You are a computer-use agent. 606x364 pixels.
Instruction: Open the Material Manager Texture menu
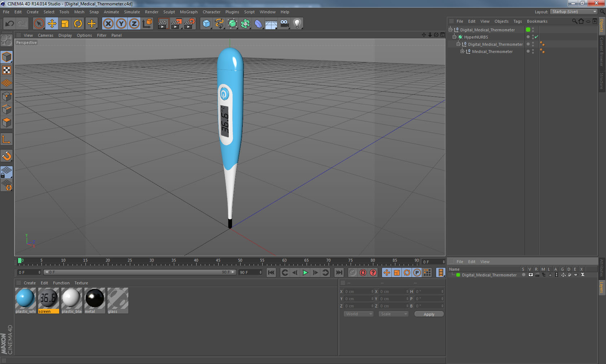[81, 283]
